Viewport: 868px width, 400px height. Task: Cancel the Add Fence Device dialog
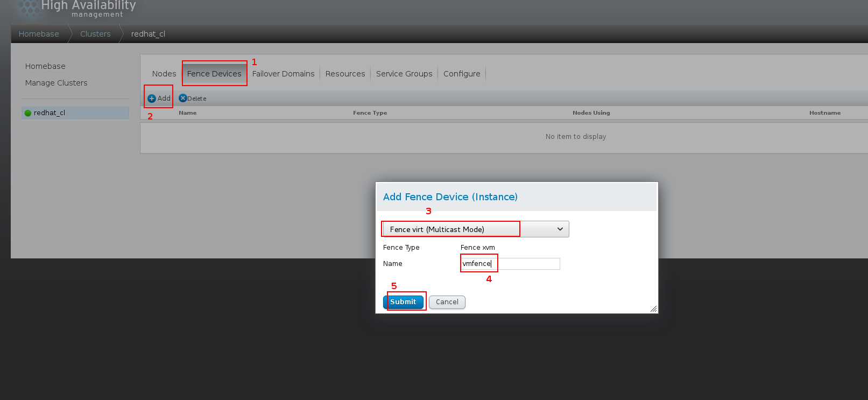(x=447, y=302)
